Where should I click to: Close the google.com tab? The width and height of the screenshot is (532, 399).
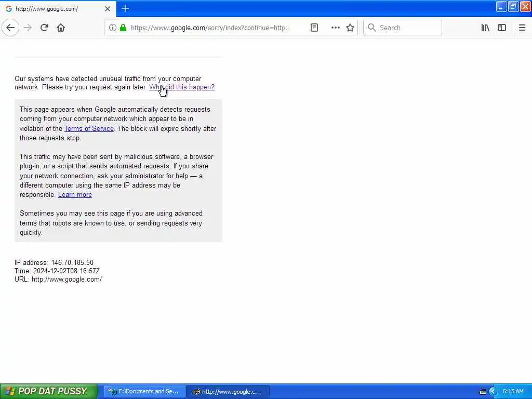[108, 9]
